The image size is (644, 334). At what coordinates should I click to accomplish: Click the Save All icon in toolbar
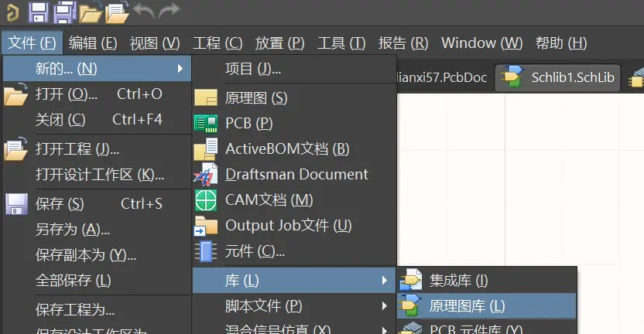65,12
